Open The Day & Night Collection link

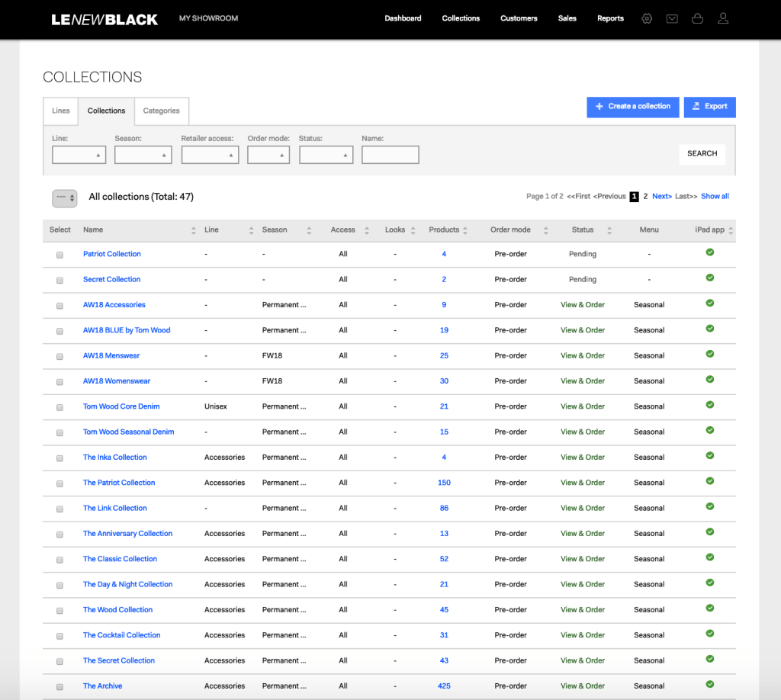click(x=127, y=584)
